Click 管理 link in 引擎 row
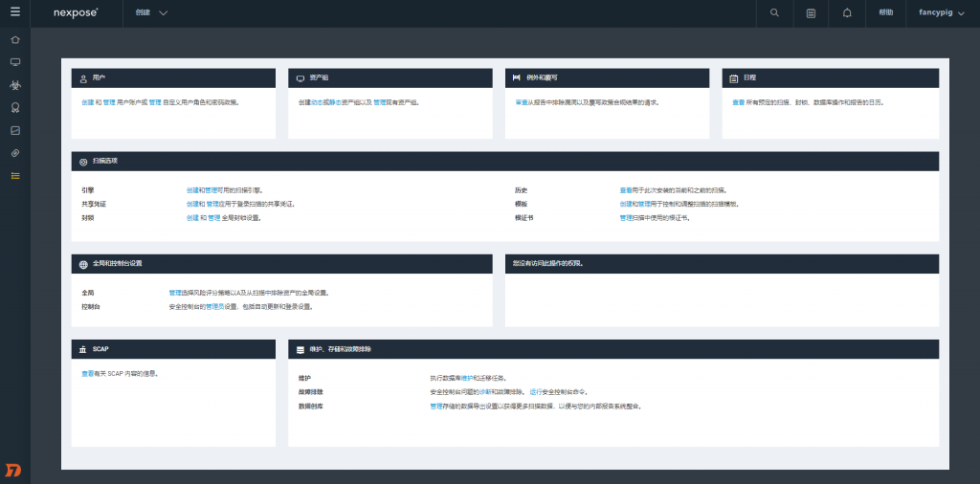The height and width of the screenshot is (484, 980). click(212, 189)
